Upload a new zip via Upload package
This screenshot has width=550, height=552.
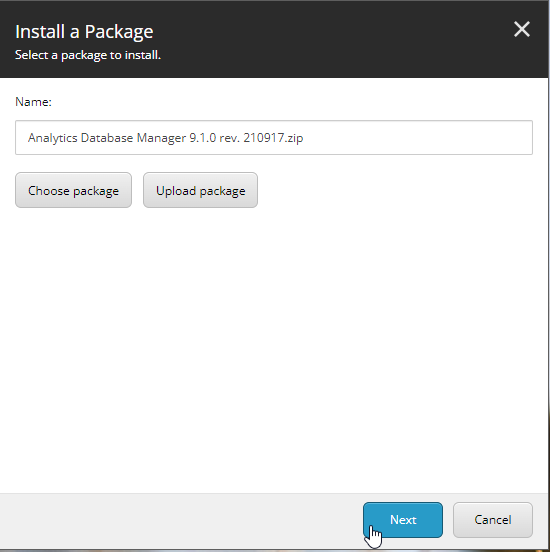(x=200, y=190)
